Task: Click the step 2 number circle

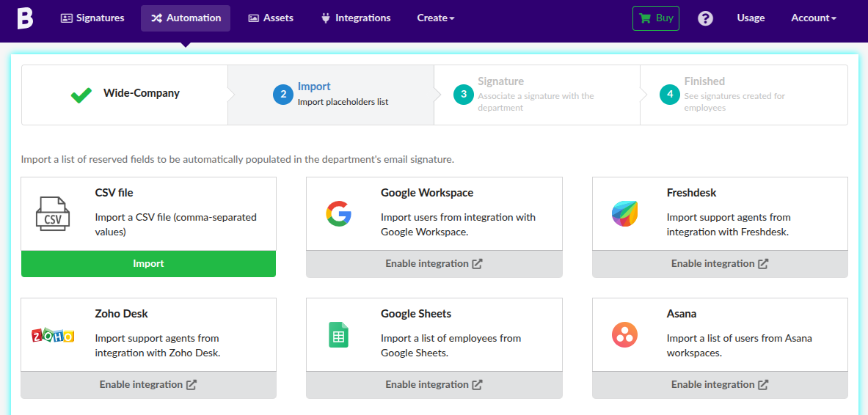Action: [283, 95]
